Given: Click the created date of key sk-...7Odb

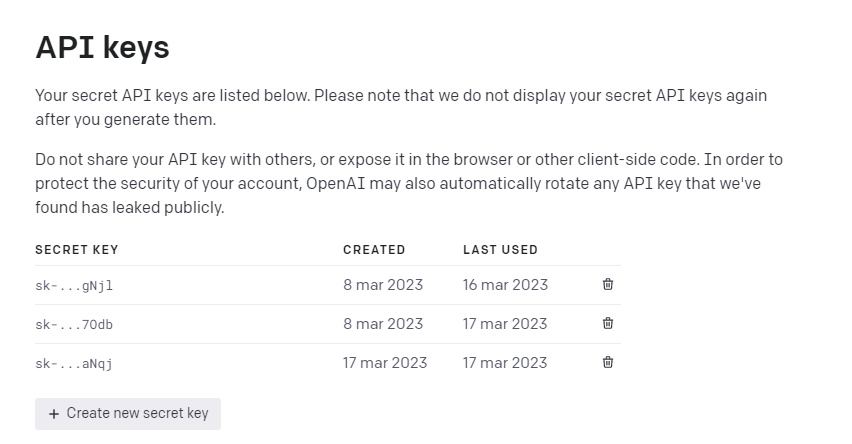Looking at the screenshot, I should [x=383, y=324].
